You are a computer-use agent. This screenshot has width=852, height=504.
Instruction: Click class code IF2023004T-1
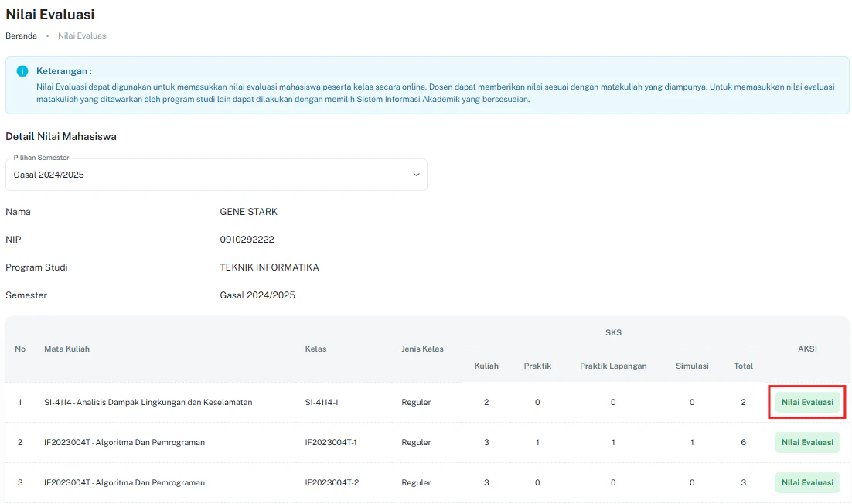[x=331, y=443]
